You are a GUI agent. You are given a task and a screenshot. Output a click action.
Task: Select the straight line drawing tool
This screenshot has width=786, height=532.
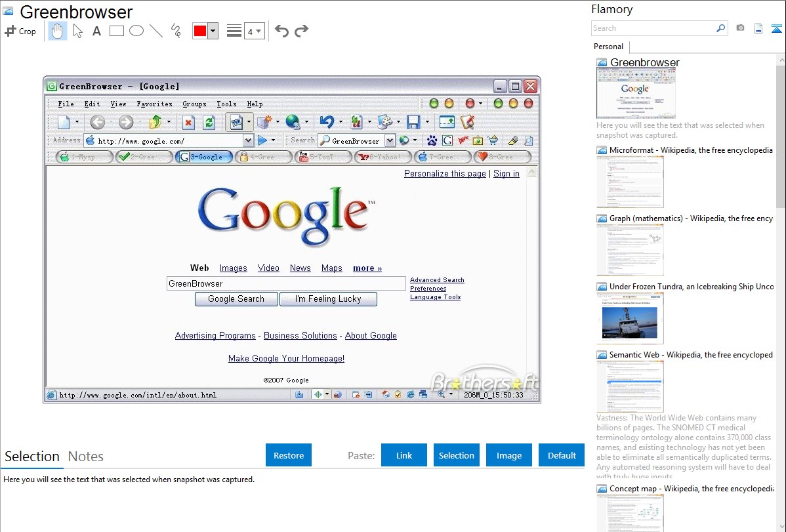click(156, 31)
